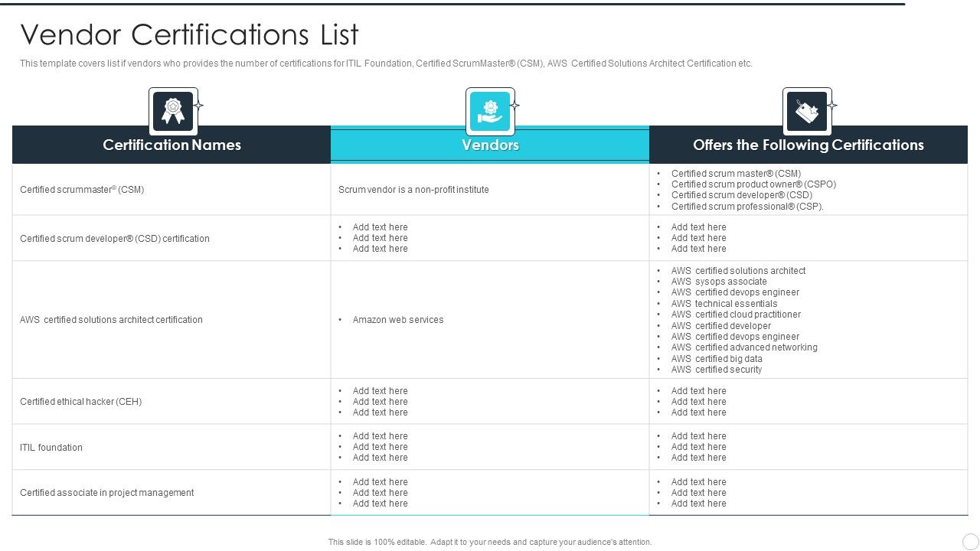Click the template description subtitle text
The image size is (980, 551).
(386, 64)
